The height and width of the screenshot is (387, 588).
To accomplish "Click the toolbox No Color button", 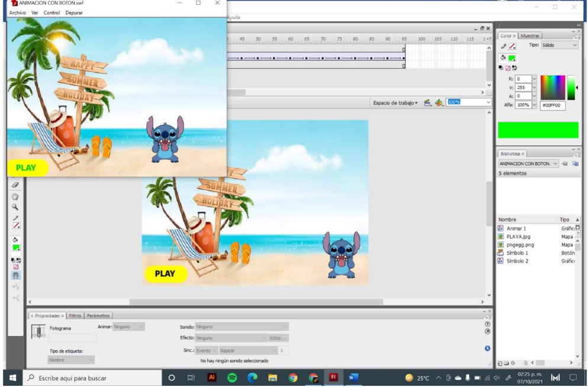I will (x=16, y=267).
